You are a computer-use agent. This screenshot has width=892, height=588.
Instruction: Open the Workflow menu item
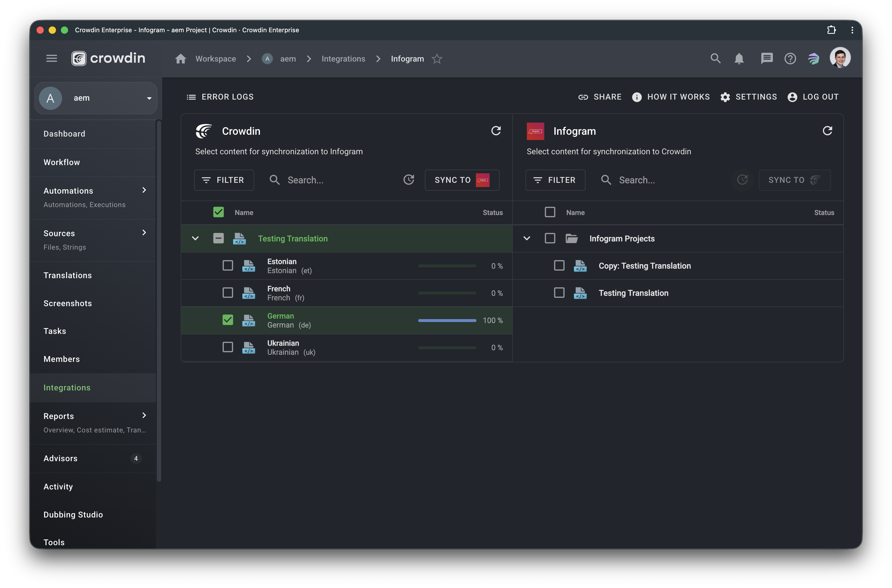93,162
